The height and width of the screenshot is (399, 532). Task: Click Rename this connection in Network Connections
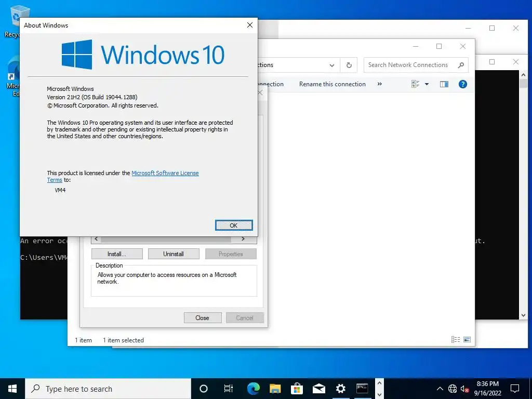pos(332,84)
